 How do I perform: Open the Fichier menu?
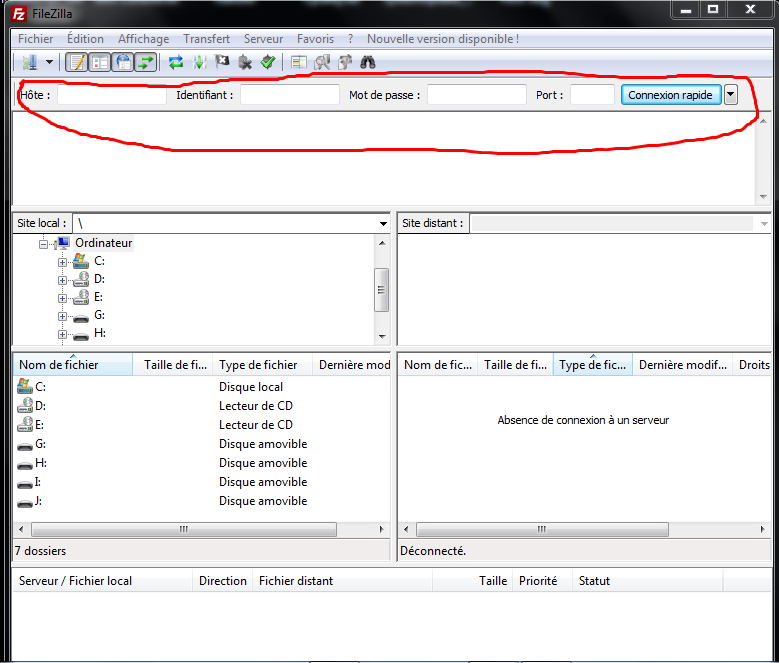(35, 39)
